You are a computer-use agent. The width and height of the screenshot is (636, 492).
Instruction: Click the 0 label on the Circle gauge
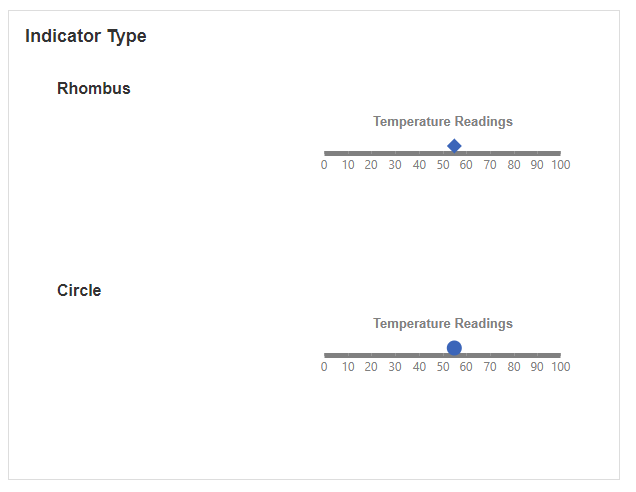point(324,367)
